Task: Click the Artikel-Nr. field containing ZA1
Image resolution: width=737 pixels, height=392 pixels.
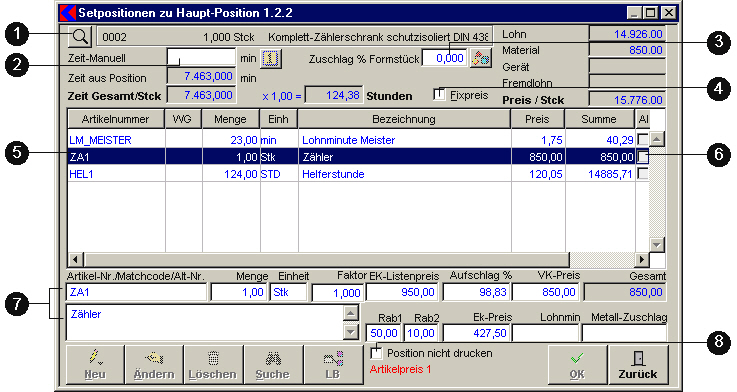Action: (136, 292)
